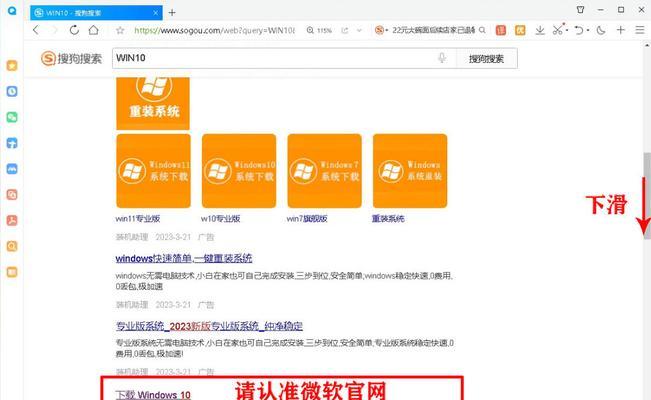Screen dimensions: 651x400
Task: Click the 115% page zoom indicator
Action: point(319,30)
